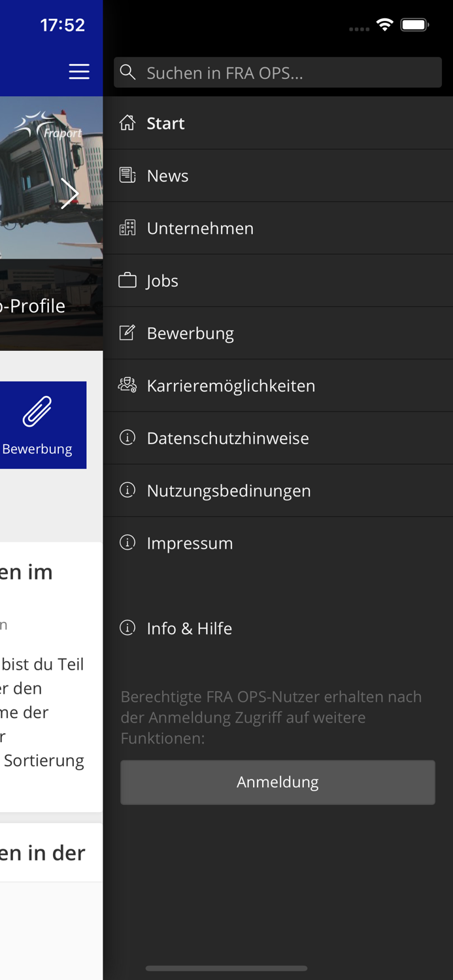This screenshot has height=980, width=453.
Task: Select the Unternehmen building icon
Action: 128,227
